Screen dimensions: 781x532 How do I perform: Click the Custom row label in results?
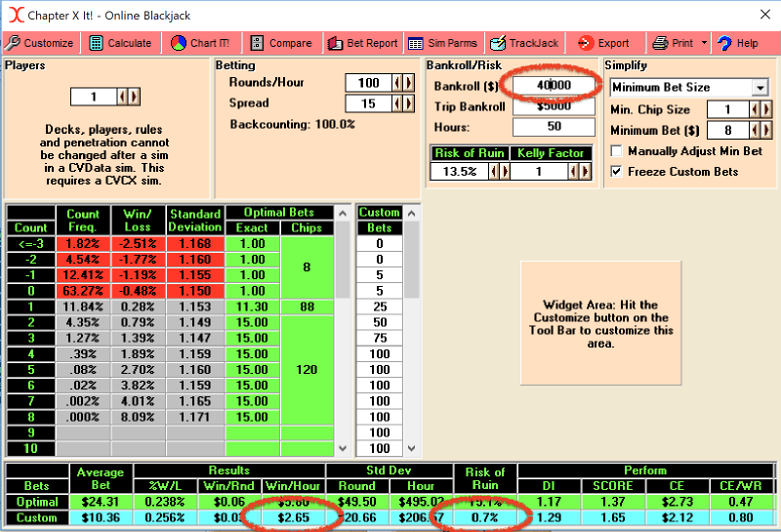point(37,517)
